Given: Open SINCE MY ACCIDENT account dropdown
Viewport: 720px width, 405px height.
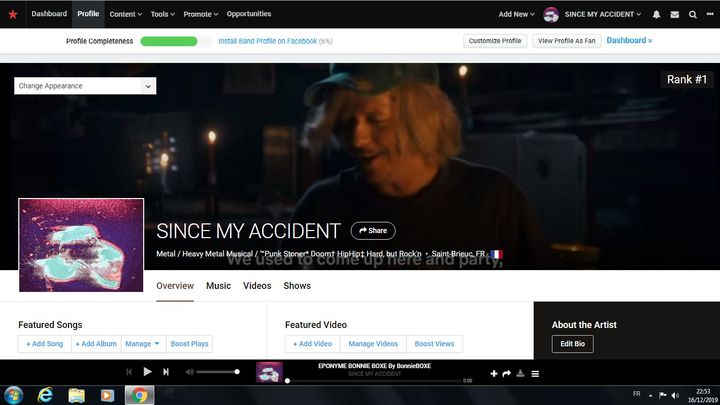Looking at the screenshot, I should [602, 14].
